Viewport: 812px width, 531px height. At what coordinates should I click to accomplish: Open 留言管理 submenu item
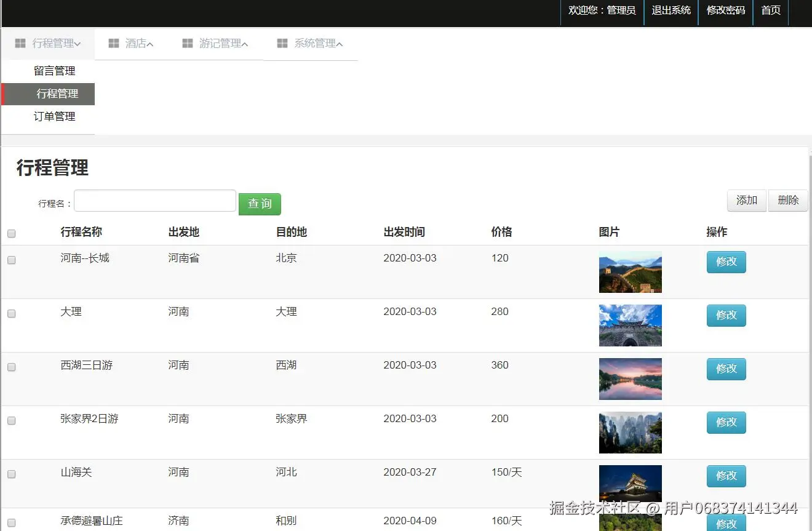54,71
